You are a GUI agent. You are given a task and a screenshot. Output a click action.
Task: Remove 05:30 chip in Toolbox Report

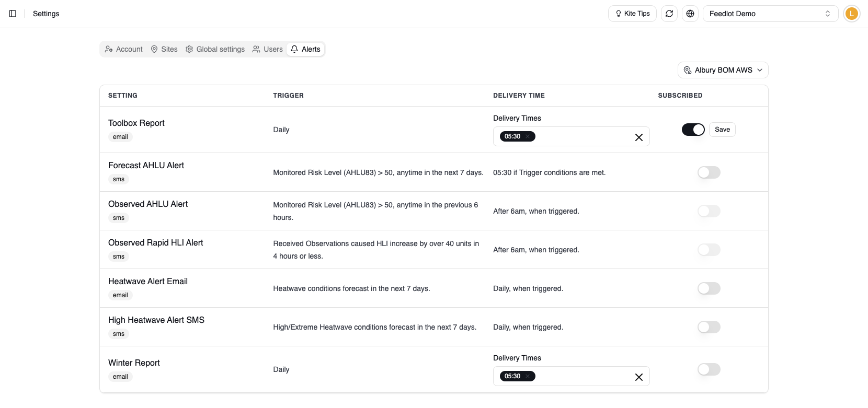(528, 136)
